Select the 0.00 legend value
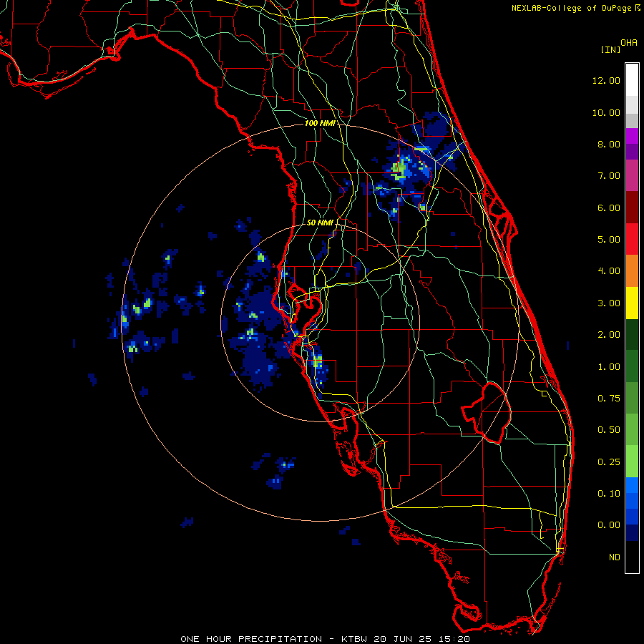Screen dimensions: 644x644 [x=609, y=525]
